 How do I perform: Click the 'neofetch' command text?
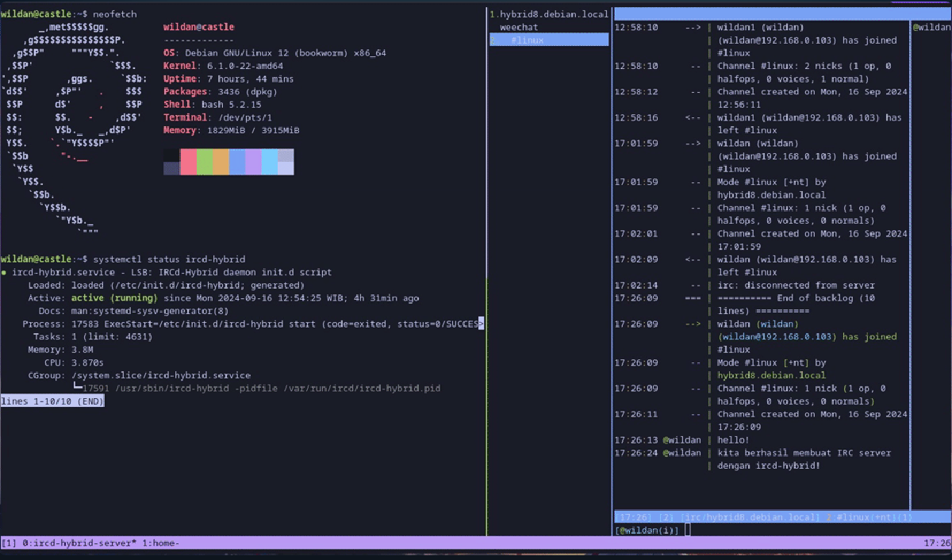[114, 14]
